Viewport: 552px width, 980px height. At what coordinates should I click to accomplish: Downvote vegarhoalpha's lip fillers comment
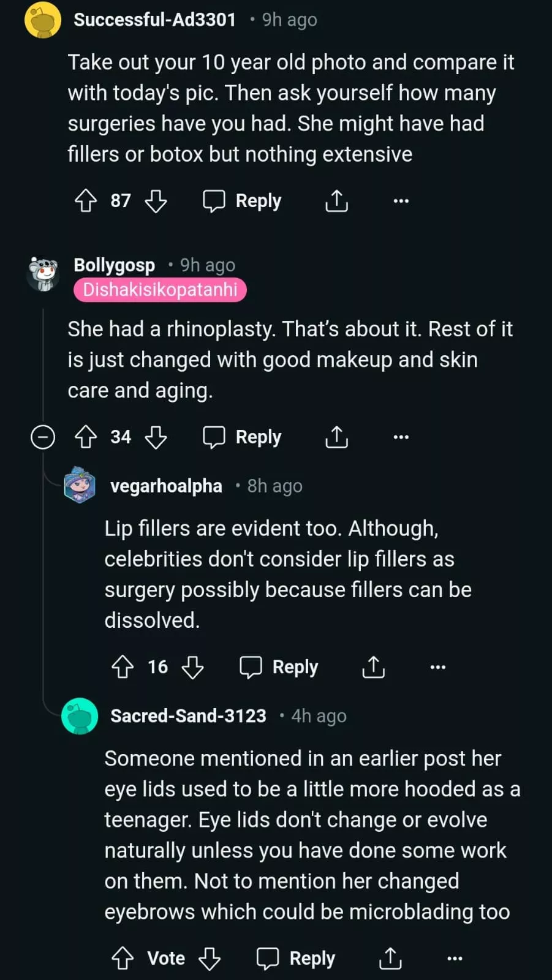pyautogui.click(x=192, y=667)
